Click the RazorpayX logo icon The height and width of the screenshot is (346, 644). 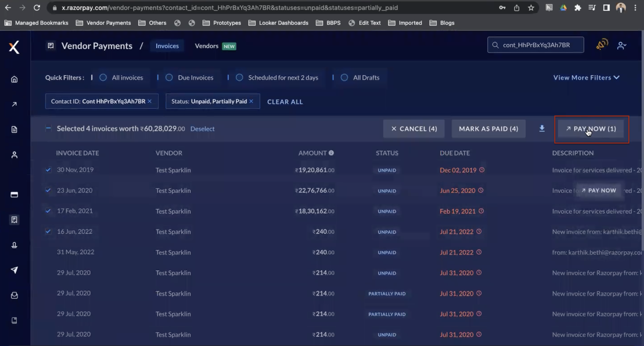(x=14, y=47)
